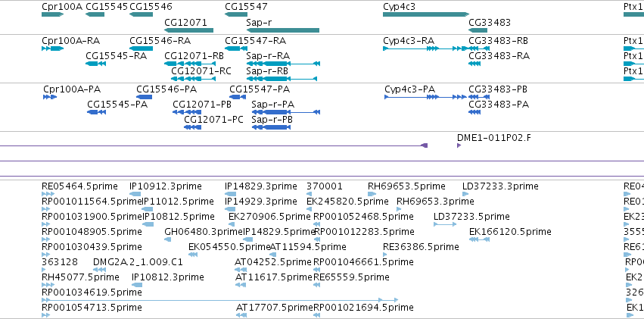Image resolution: width=644 pixels, height=319 pixels.
Task: Click the CG15546 gene feature
Action: pyautogui.click(x=141, y=14)
